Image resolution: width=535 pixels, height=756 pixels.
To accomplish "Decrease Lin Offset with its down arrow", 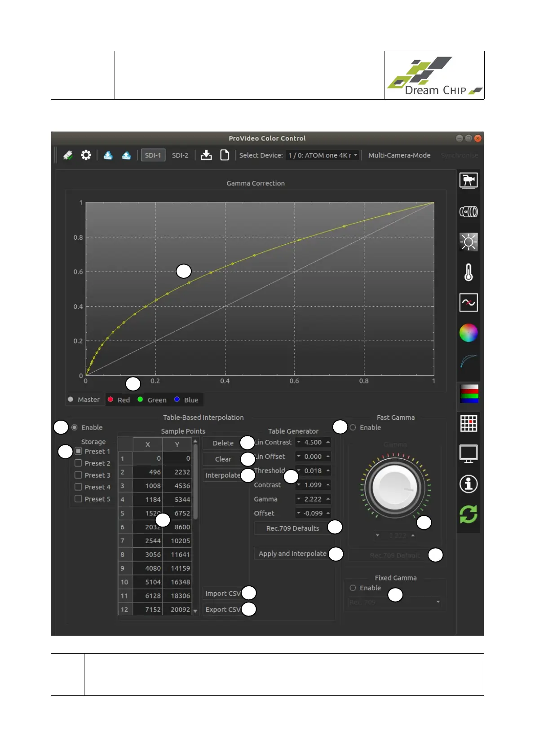I will click(x=299, y=457).
